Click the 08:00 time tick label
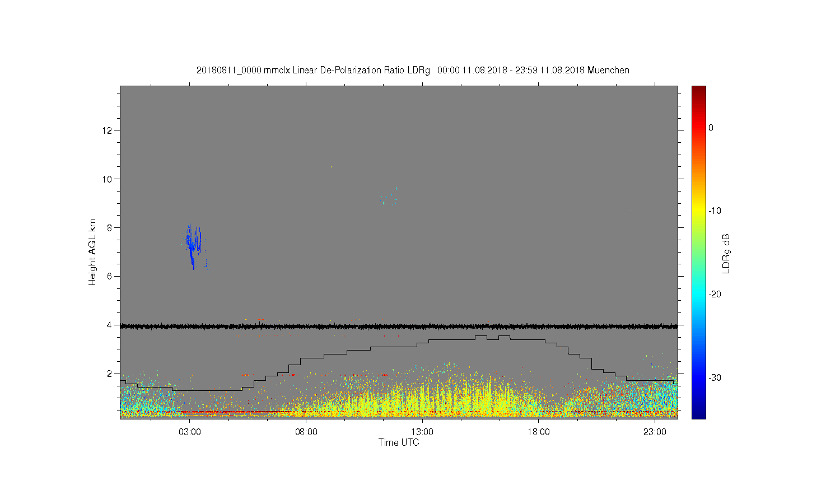 (306, 432)
